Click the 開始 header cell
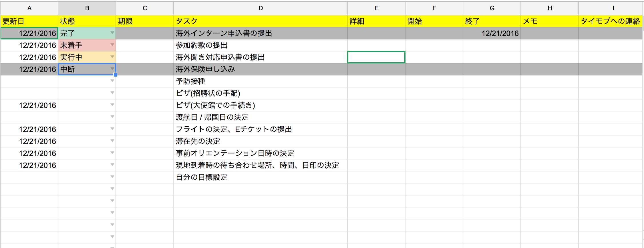 point(434,21)
